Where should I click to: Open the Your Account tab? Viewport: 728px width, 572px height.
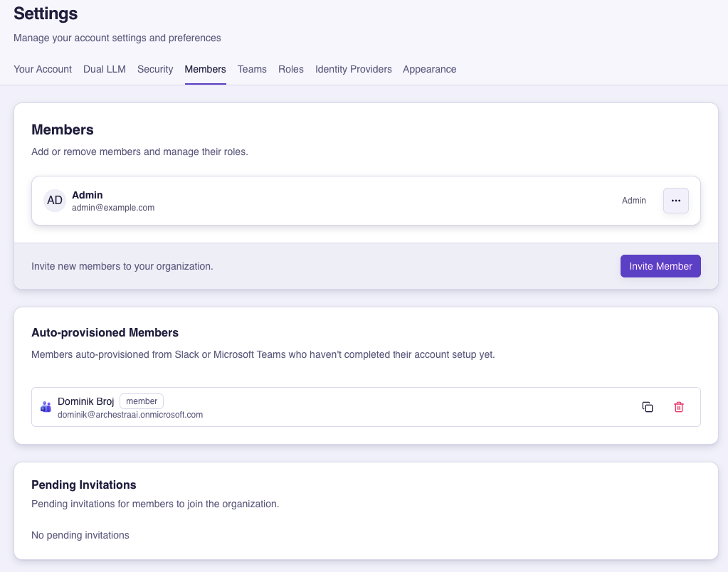43,69
